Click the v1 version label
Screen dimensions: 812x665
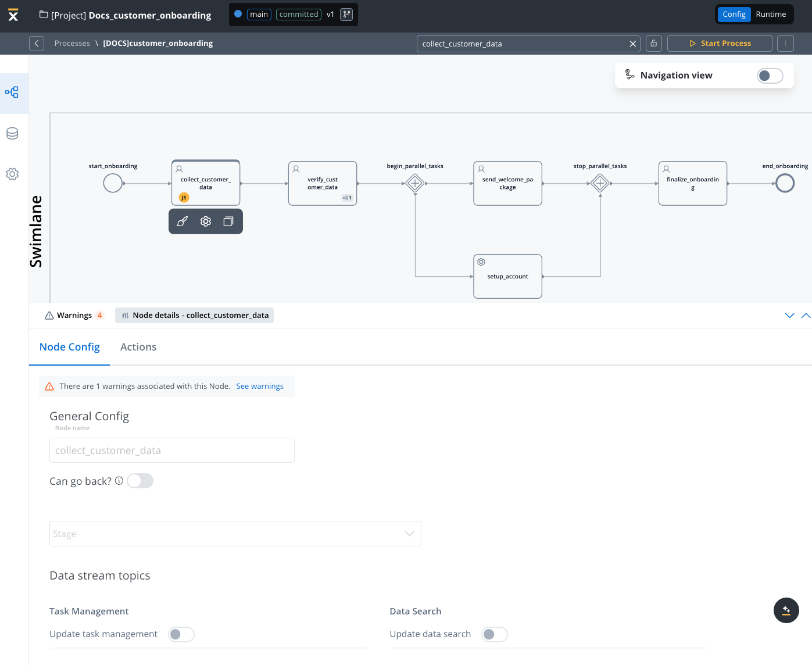(x=330, y=15)
